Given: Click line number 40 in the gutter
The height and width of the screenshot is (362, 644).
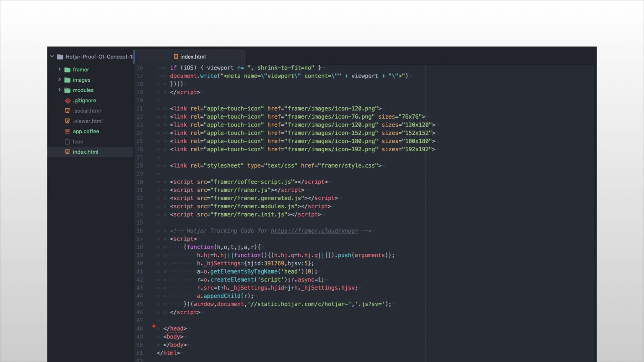Looking at the screenshot, I should tap(139, 263).
